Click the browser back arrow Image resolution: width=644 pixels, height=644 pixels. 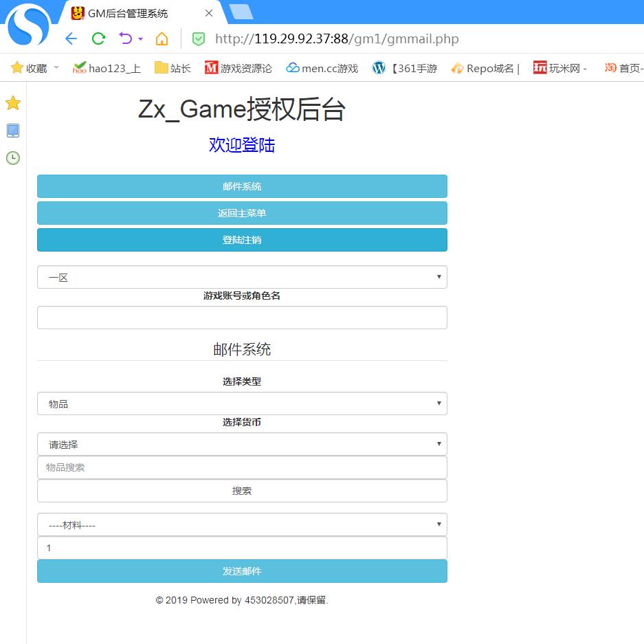[x=71, y=38]
